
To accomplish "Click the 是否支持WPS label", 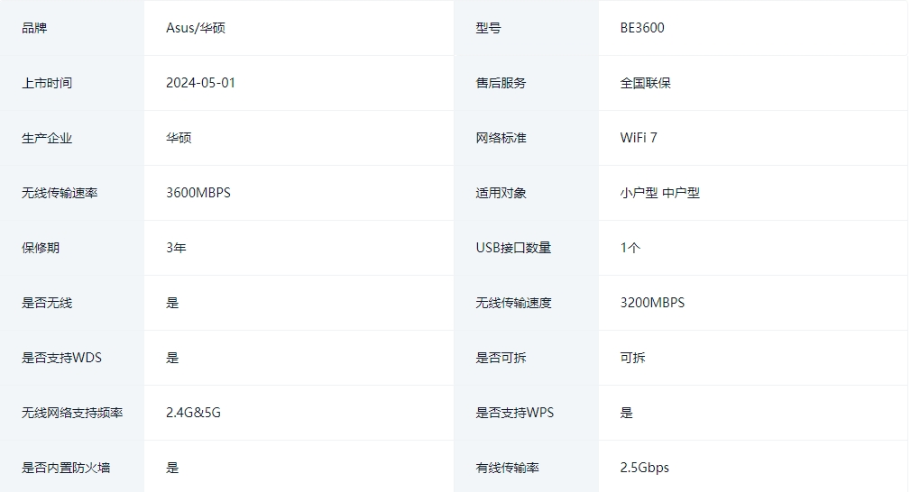I will coord(514,413).
